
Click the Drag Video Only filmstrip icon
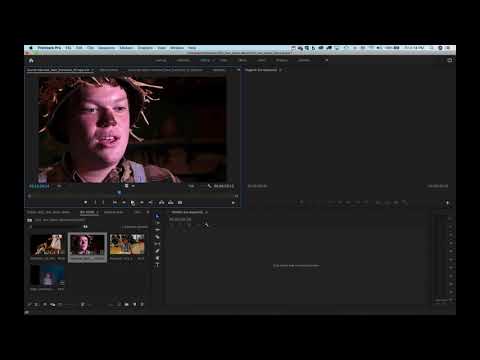[126, 186]
